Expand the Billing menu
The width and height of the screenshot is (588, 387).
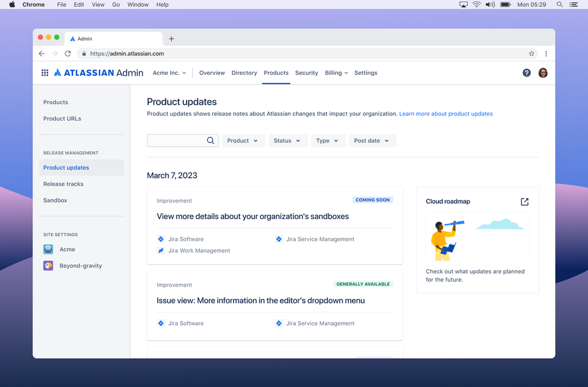336,73
